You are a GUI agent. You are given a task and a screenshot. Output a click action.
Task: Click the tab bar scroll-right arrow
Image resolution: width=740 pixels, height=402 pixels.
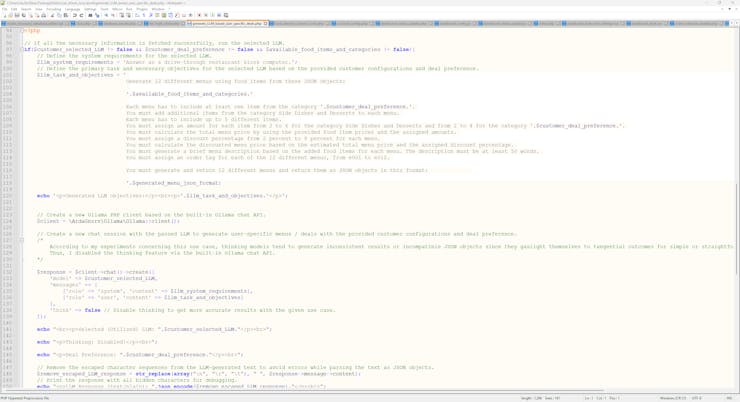tap(738, 23)
